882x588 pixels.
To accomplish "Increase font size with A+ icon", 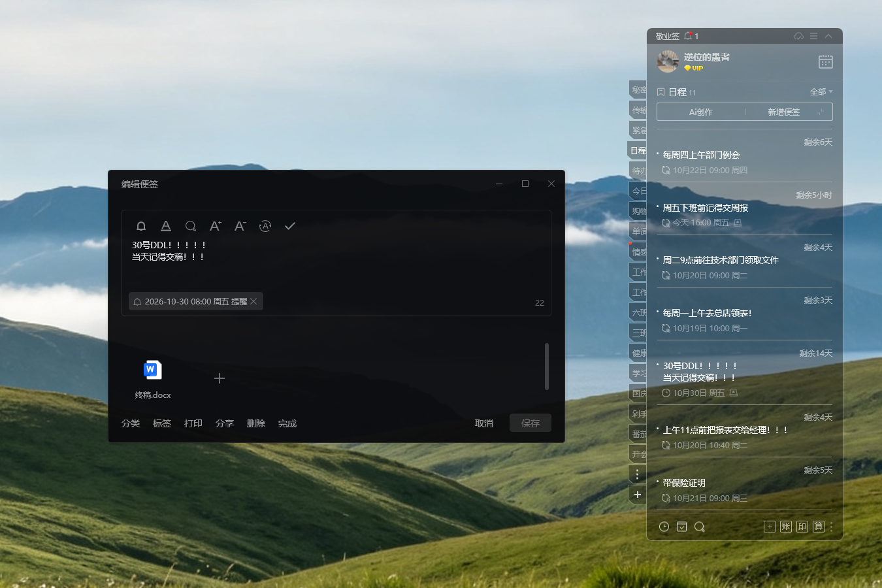I will pyautogui.click(x=216, y=226).
